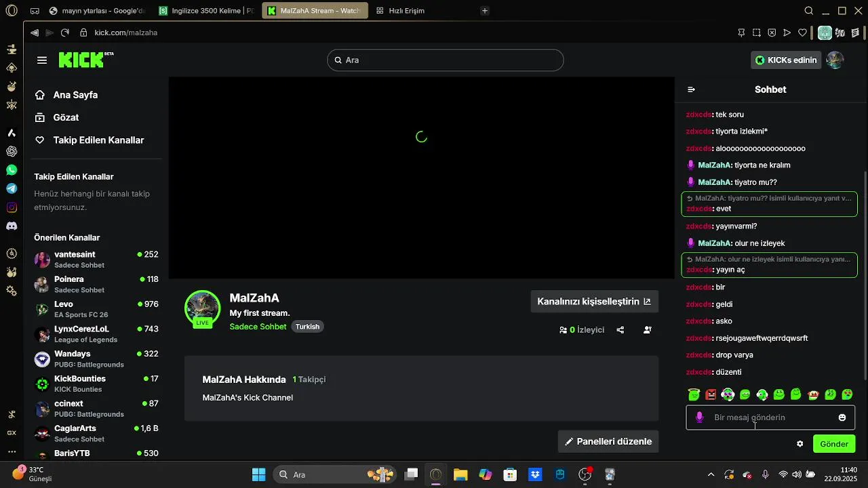Click the Turkish language tag
This screenshot has height=488, width=868.
coord(307,327)
